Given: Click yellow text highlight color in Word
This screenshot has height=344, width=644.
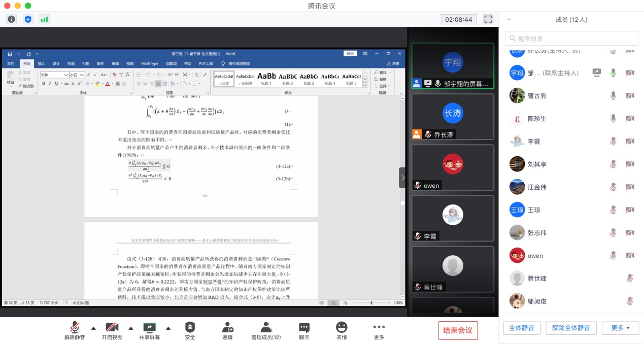Looking at the screenshot, I should (98, 84).
